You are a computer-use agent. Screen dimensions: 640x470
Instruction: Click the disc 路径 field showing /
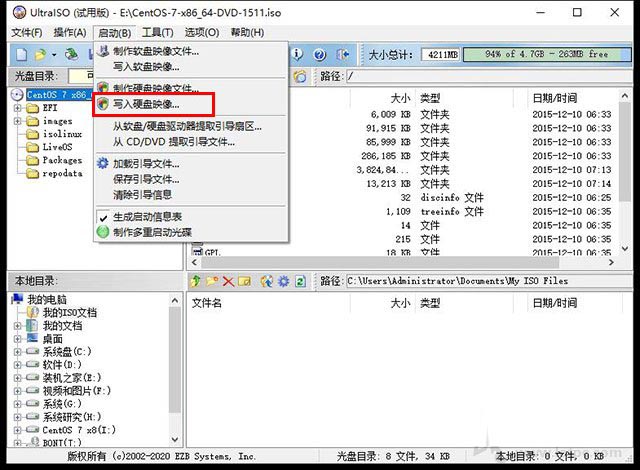tap(489, 76)
